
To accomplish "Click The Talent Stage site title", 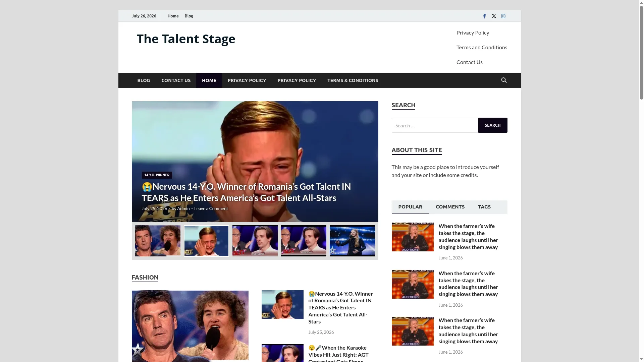I will coord(186,39).
